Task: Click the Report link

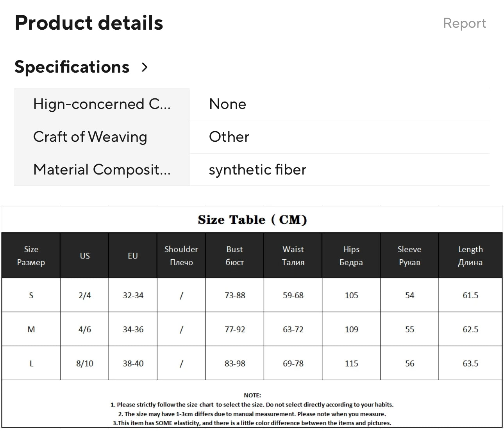Action: [x=465, y=23]
